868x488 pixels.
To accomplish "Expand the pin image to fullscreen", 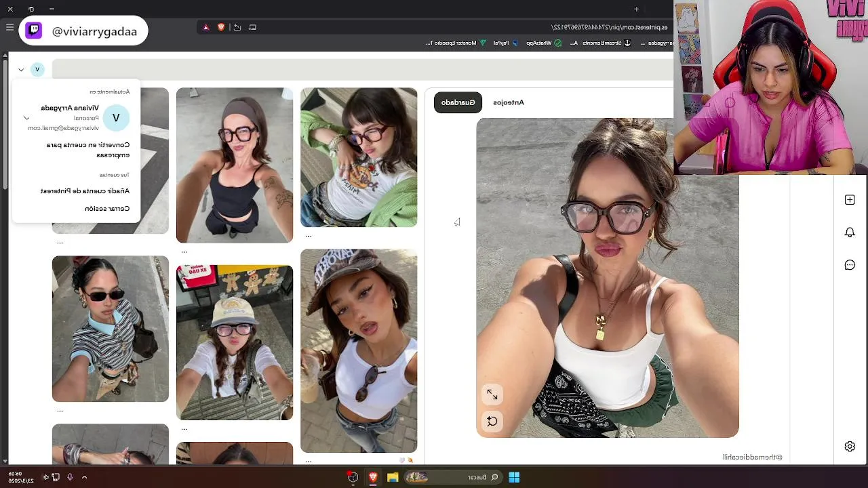I will tap(492, 394).
